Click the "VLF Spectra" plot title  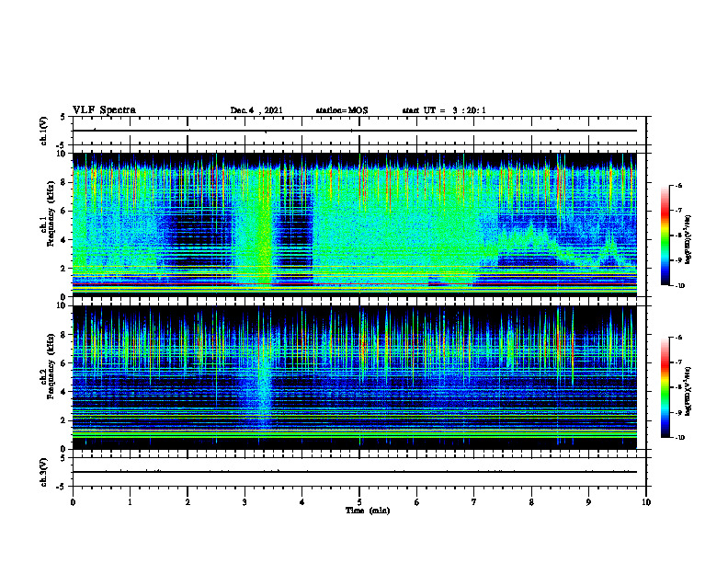pos(104,110)
